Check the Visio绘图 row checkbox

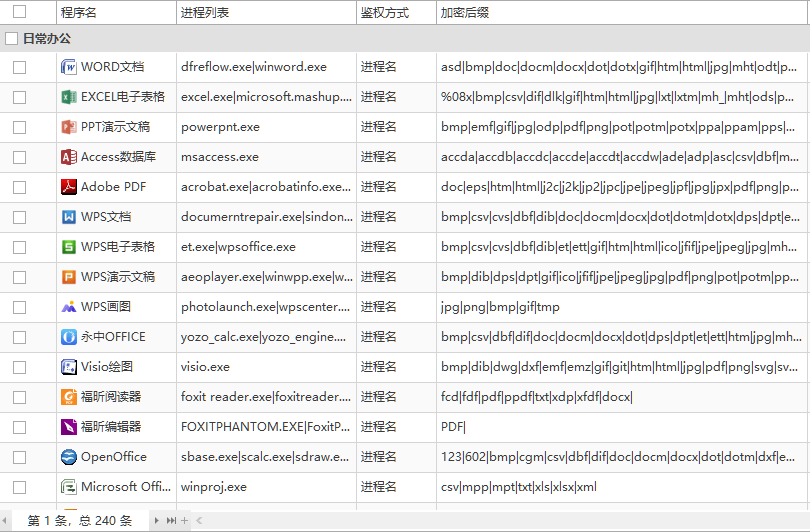tap(20, 367)
